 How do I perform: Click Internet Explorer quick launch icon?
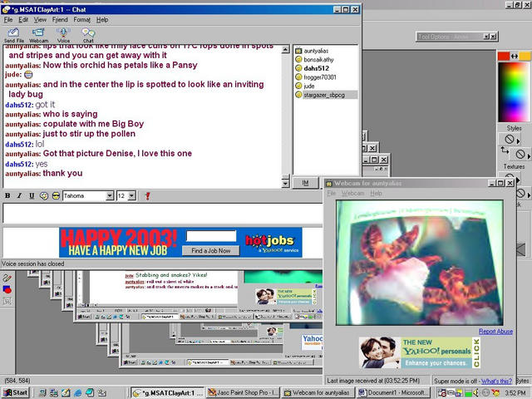pos(77,392)
